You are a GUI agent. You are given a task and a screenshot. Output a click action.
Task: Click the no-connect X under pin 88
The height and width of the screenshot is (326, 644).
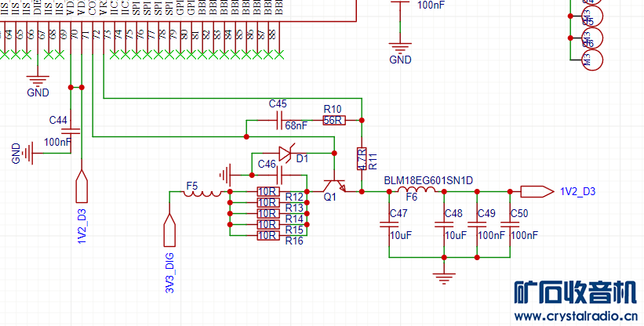(x=279, y=54)
